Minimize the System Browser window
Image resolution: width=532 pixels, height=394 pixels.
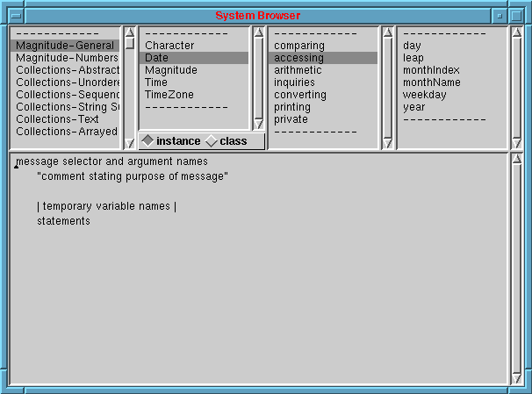[x=500, y=16]
